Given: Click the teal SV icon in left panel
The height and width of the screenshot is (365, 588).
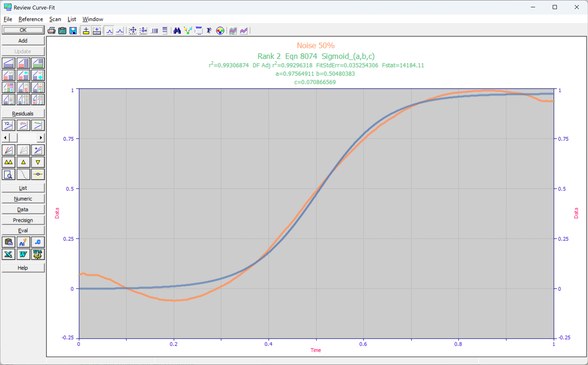Looking at the screenshot, I should point(23,254).
